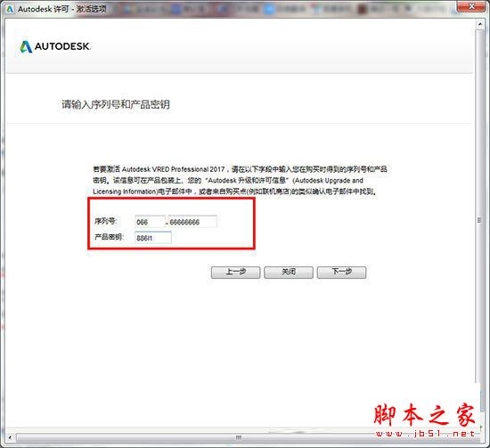Viewport: 490px width, 448px height.
Task: Click the vertical scrollbar up arrow
Action: click(479, 24)
